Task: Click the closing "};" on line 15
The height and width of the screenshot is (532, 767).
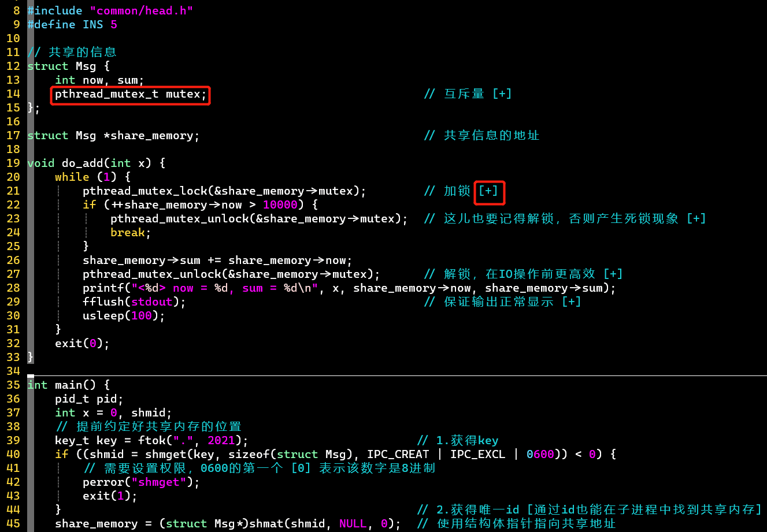Action: [x=34, y=107]
